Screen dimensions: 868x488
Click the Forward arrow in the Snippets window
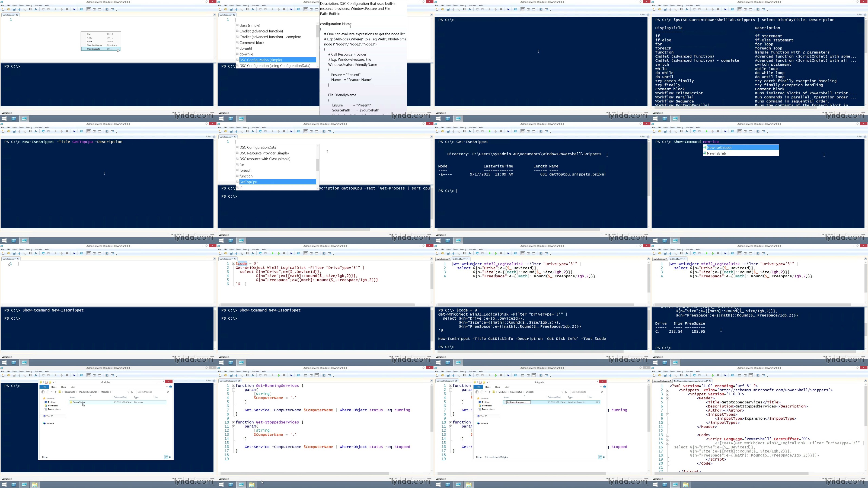tap(481, 392)
